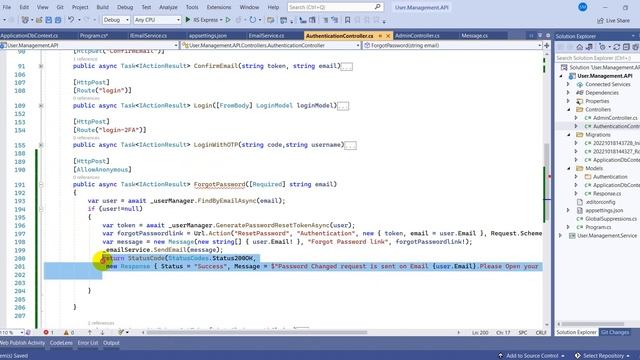Open the Build menu
This screenshot has height=360, width=640.
102,7
